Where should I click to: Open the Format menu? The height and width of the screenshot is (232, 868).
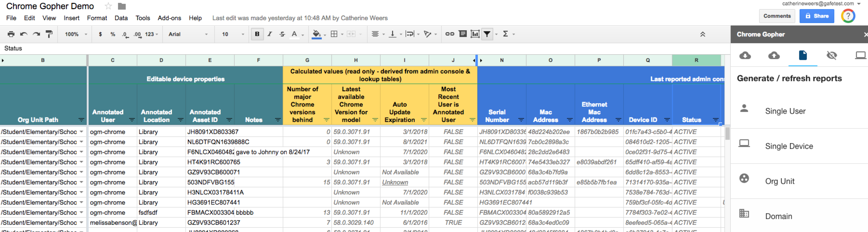pos(97,18)
